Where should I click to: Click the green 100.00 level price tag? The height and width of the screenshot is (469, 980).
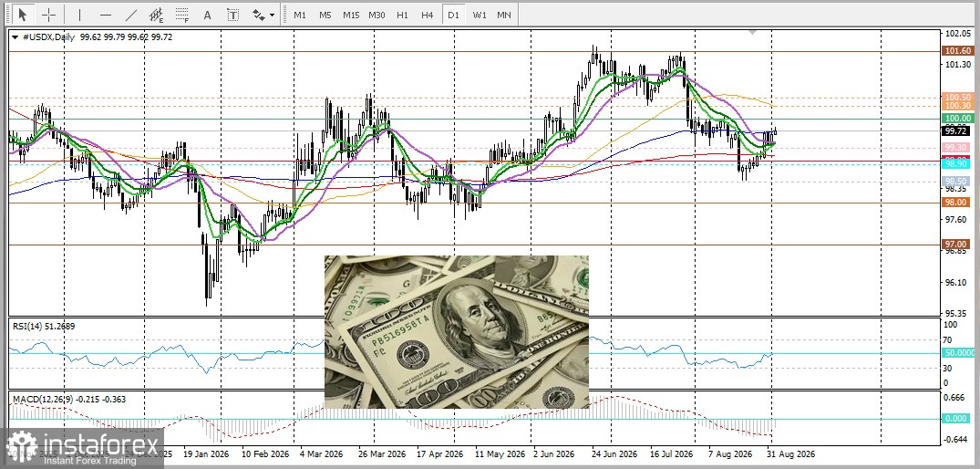tap(958, 119)
